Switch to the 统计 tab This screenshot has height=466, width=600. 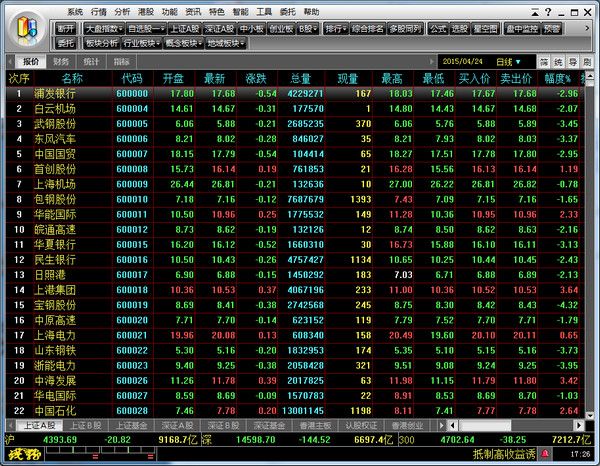coord(91,62)
